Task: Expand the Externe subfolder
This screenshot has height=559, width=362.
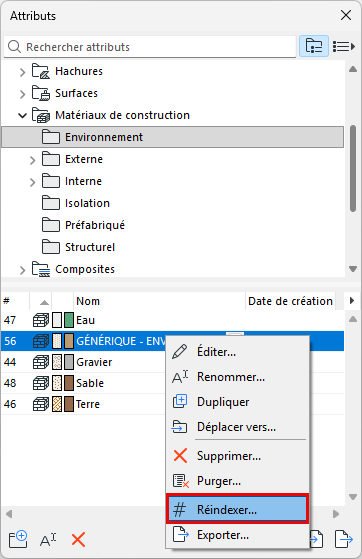Action: [32, 160]
